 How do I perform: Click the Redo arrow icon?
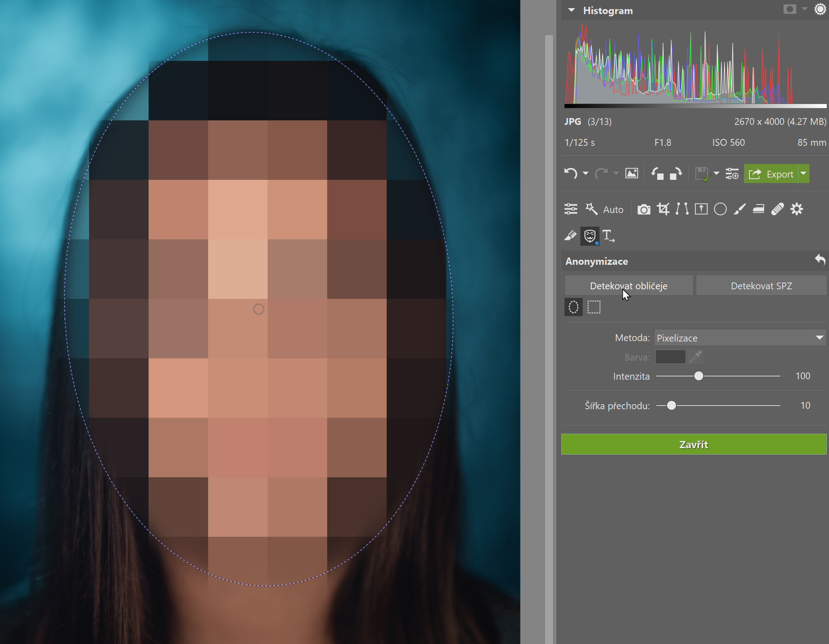pyautogui.click(x=601, y=173)
